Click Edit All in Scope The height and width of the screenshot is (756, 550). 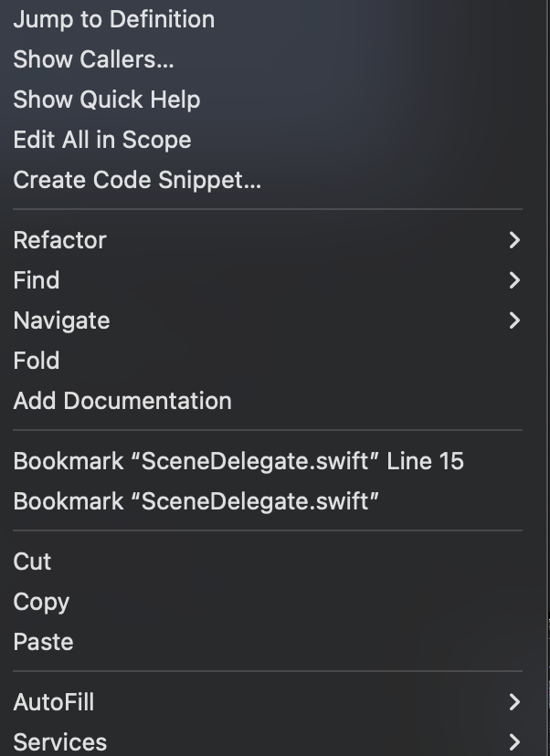point(102,140)
